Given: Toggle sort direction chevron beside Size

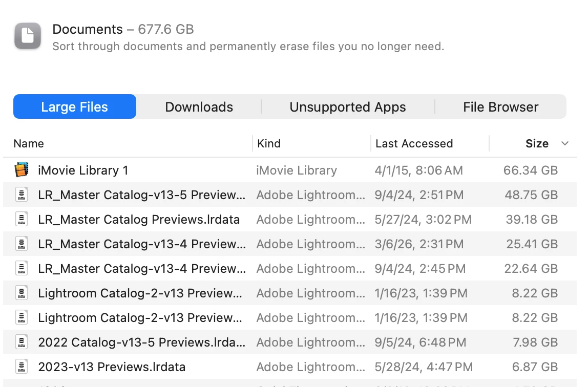Looking at the screenshot, I should tap(565, 143).
